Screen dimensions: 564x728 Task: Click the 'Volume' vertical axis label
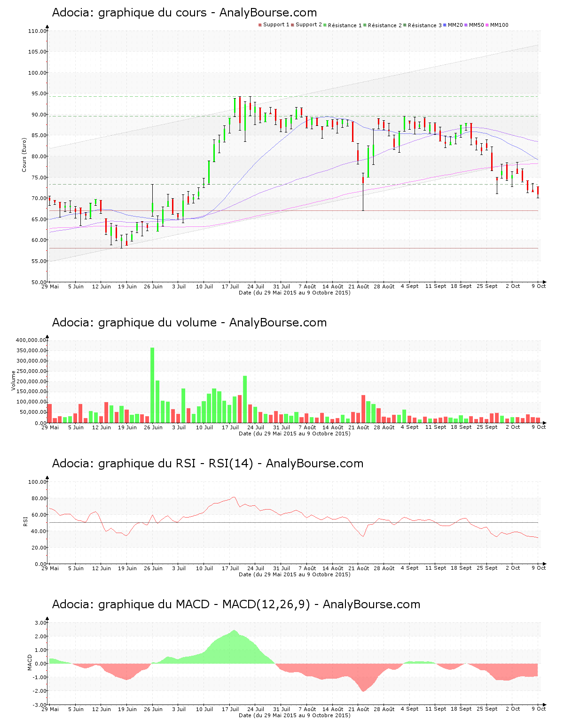[14, 381]
